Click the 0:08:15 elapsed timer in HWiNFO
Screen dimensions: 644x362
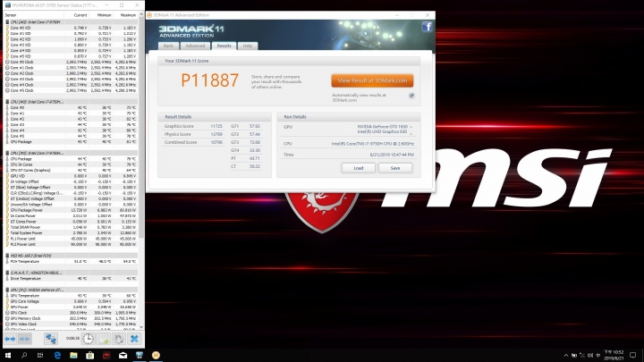[x=72, y=339]
